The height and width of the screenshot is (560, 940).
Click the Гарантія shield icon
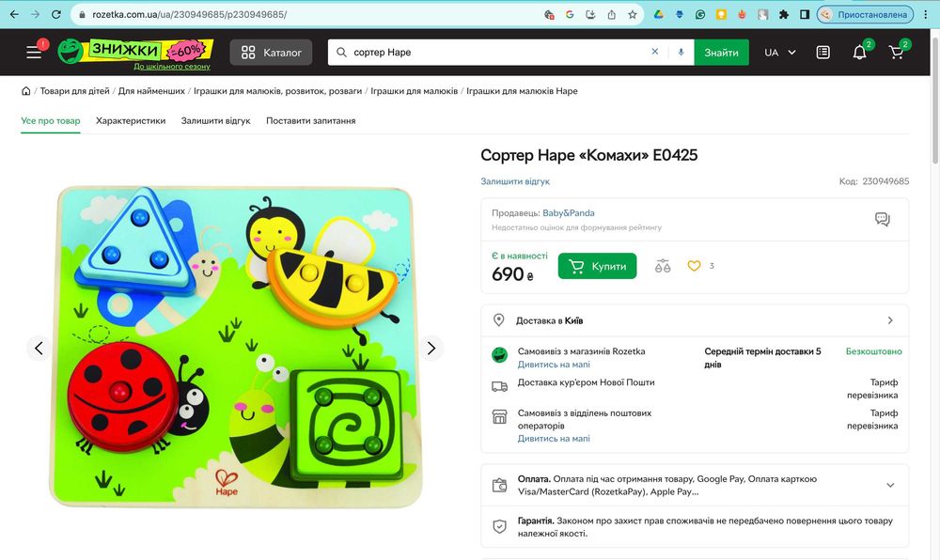[x=499, y=526]
